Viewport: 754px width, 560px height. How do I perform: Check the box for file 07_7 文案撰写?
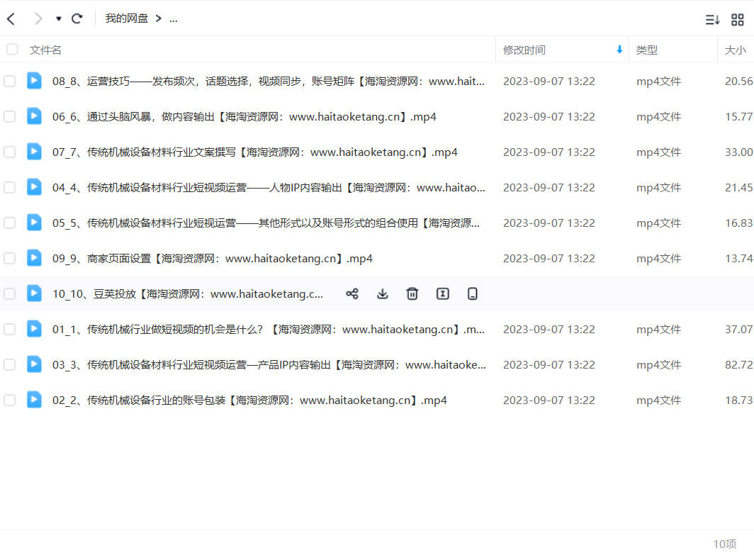pyautogui.click(x=10, y=152)
